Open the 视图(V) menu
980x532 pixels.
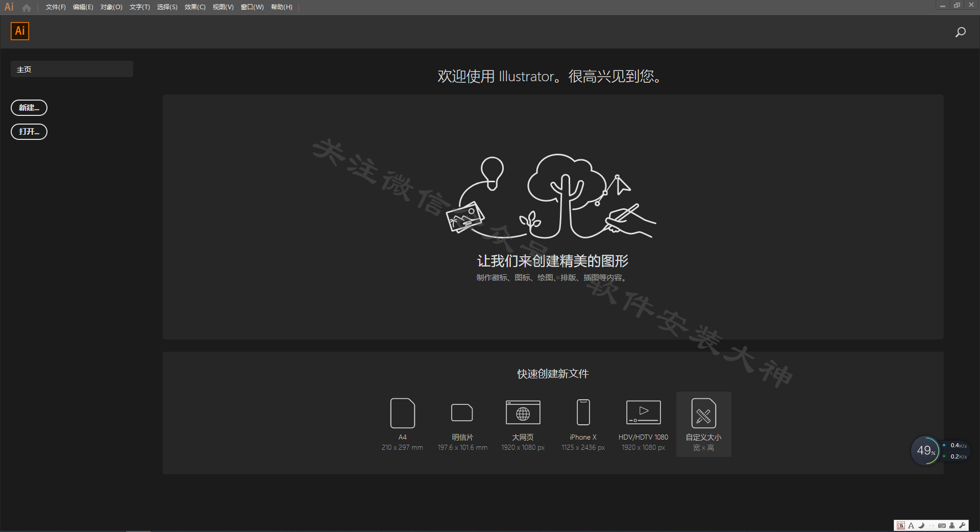[x=223, y=7]
